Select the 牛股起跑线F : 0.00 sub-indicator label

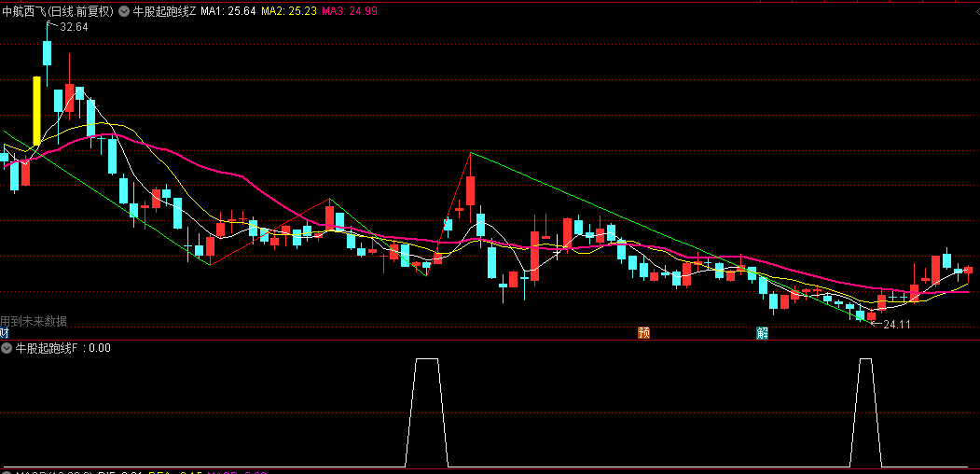pyautogui.click(x=62, y=348)
